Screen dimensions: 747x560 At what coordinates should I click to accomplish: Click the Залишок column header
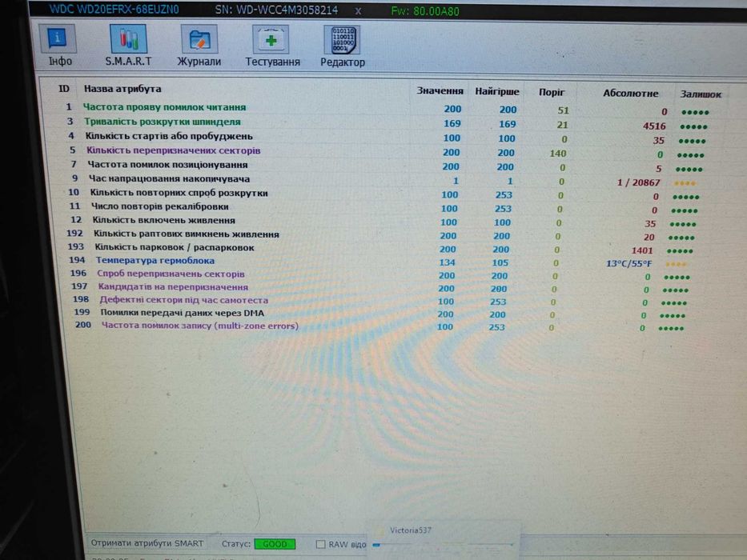(x=701, y=94)
